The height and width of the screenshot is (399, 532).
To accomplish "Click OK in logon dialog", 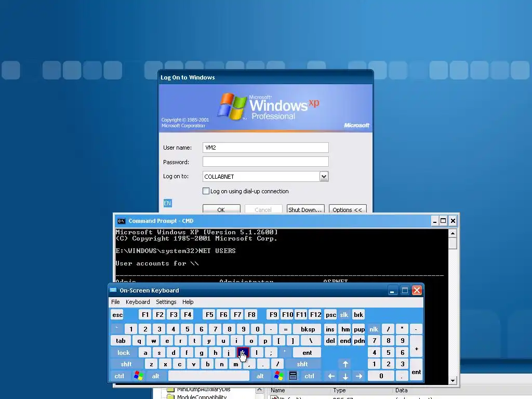I will coord(221,209).
